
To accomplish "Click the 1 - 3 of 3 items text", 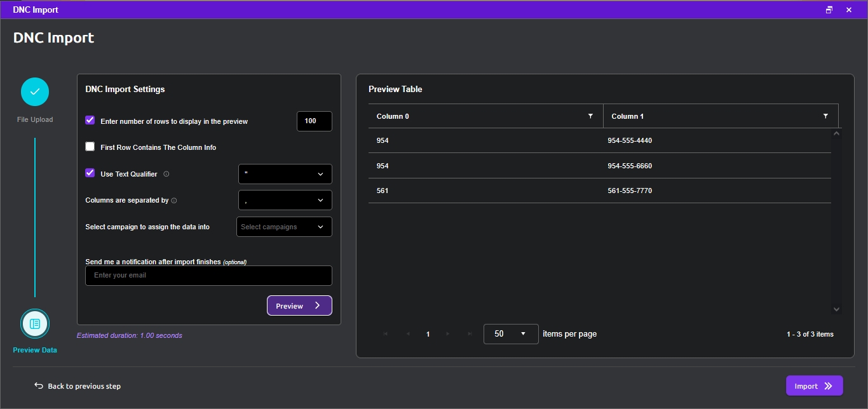I will point(810,334).
